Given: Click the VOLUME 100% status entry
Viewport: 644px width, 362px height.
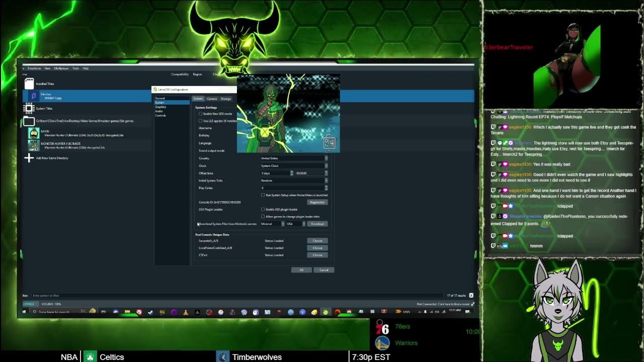Looking at the screenshot, I should click(51, 304).
